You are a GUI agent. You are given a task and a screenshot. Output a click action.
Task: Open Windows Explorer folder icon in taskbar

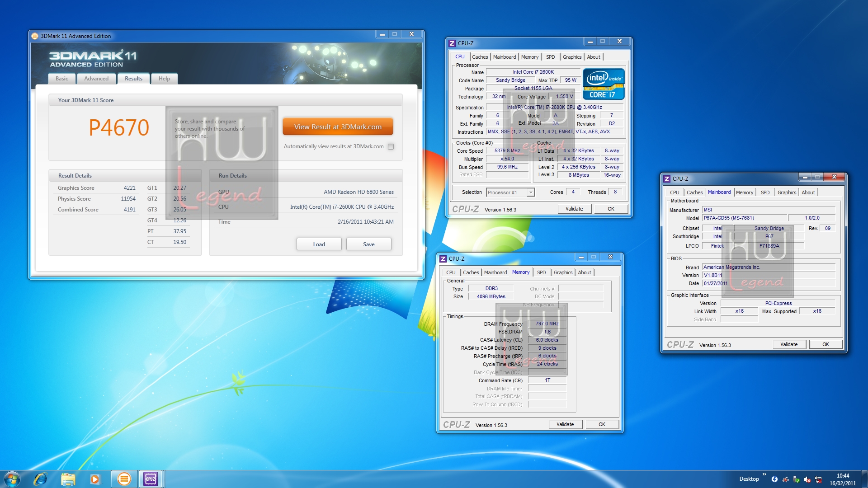tap(68, 479)
